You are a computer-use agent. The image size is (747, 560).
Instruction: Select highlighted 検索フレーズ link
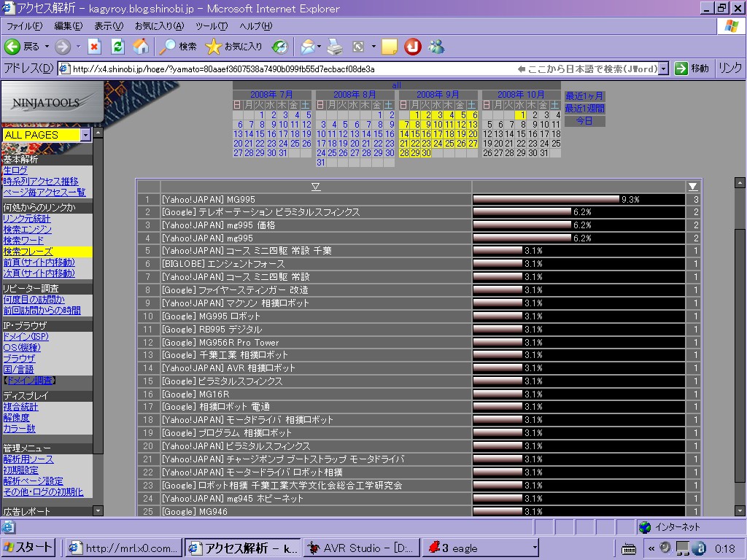click(28, 252)
